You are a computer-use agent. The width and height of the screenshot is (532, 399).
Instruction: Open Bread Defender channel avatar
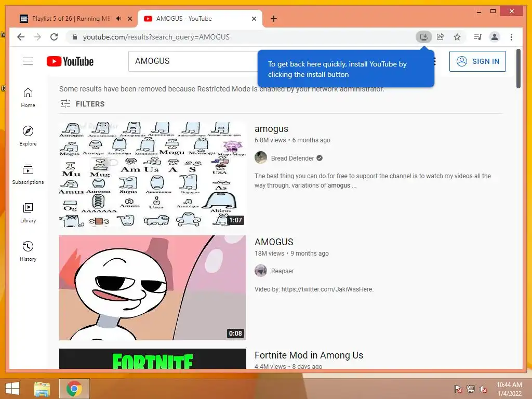point(261,158)
